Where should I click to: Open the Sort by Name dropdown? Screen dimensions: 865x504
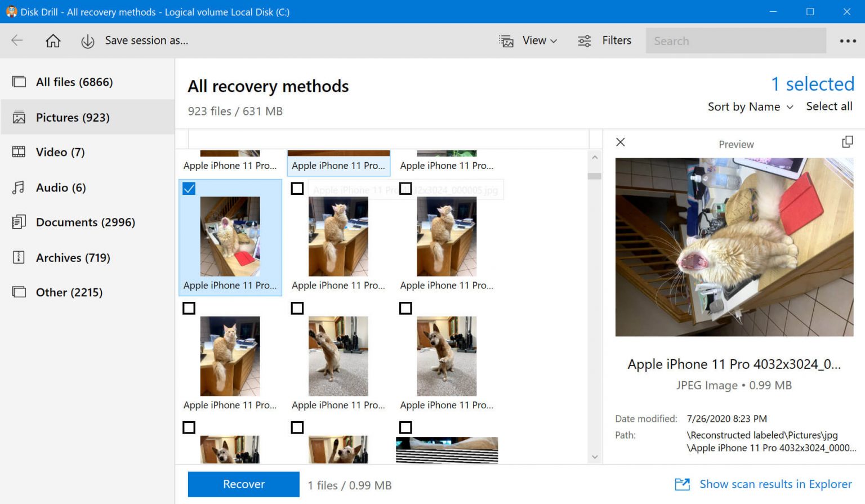tap(750, 107)
